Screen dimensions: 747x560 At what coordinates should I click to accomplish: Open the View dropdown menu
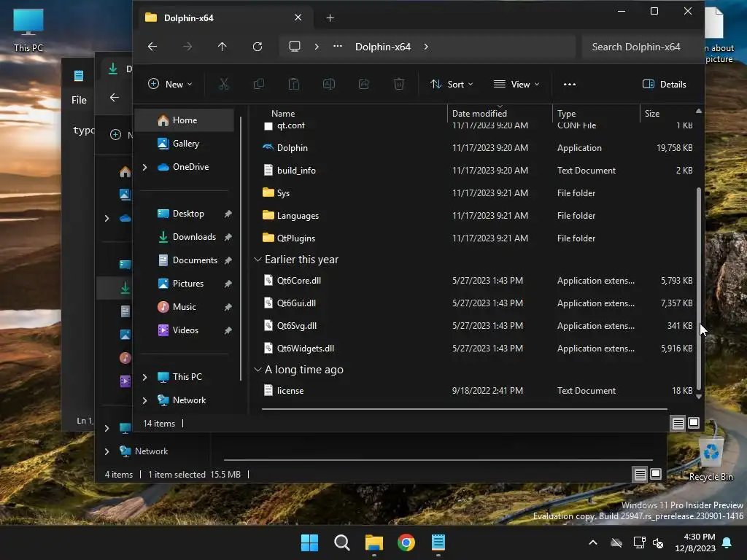516,85
